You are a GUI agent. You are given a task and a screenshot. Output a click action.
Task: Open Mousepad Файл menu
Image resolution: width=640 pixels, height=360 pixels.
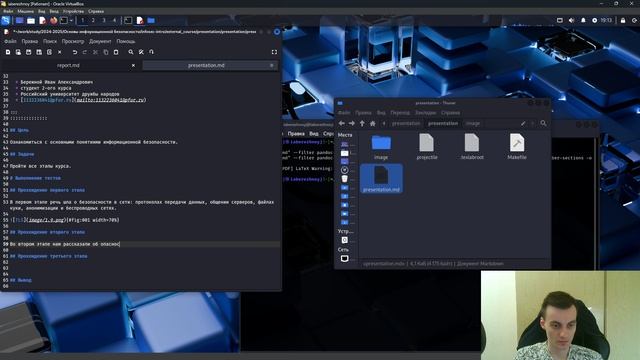[x=10, y=42]
